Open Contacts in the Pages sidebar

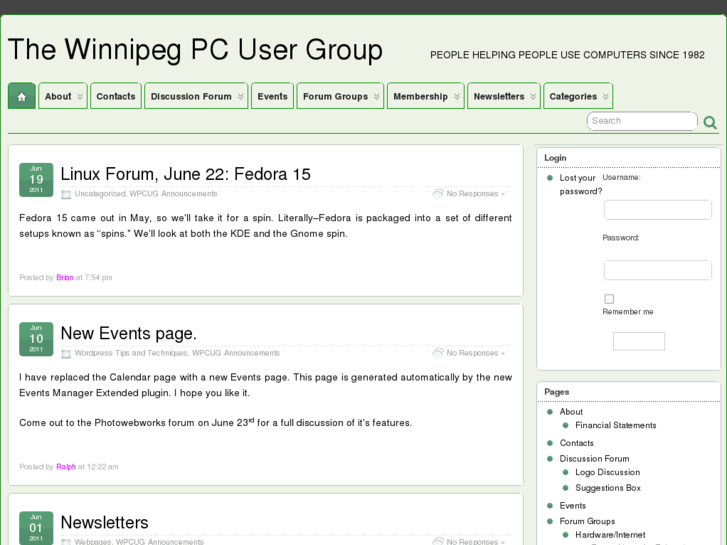(x=576, y=443)
